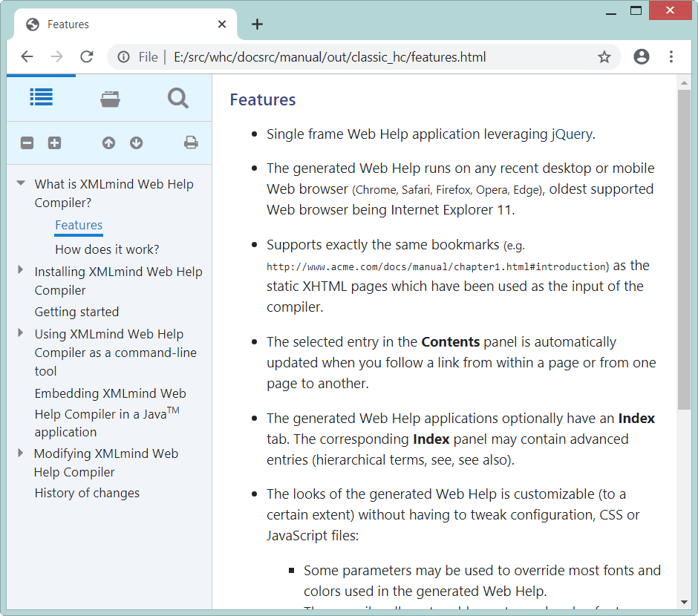Open the 'Getting started' entry

76,312
